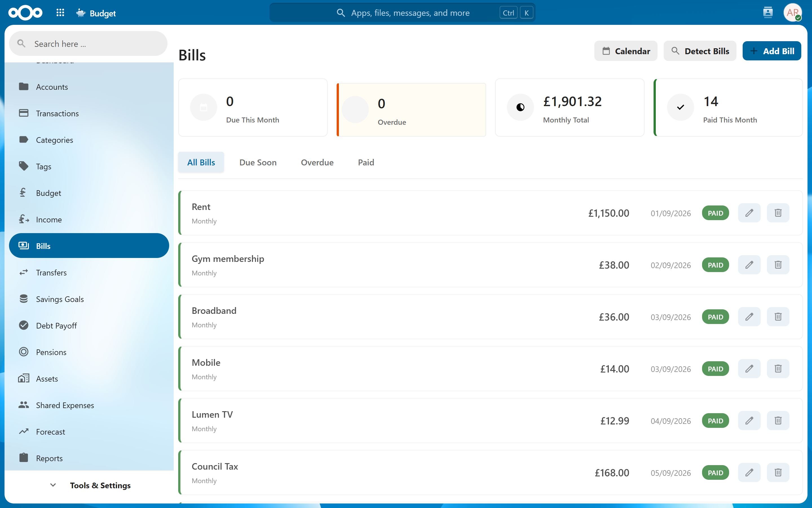812x508 pixels.
Task: Expand Tools & Settings section
Action: click(x=89, y=485)
